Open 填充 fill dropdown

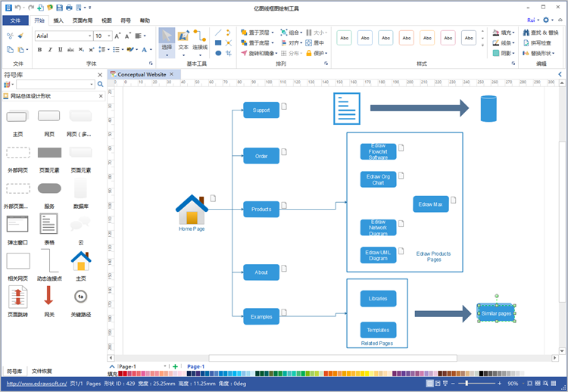pyautogui.click(x=504, y=33)
